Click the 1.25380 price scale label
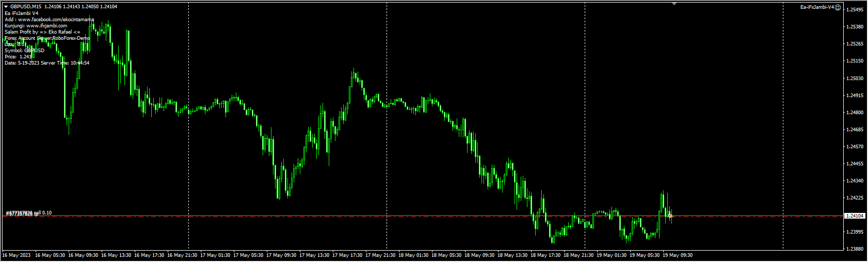The width and height of the screenshot is (868, 262). (x=856, y=27)
